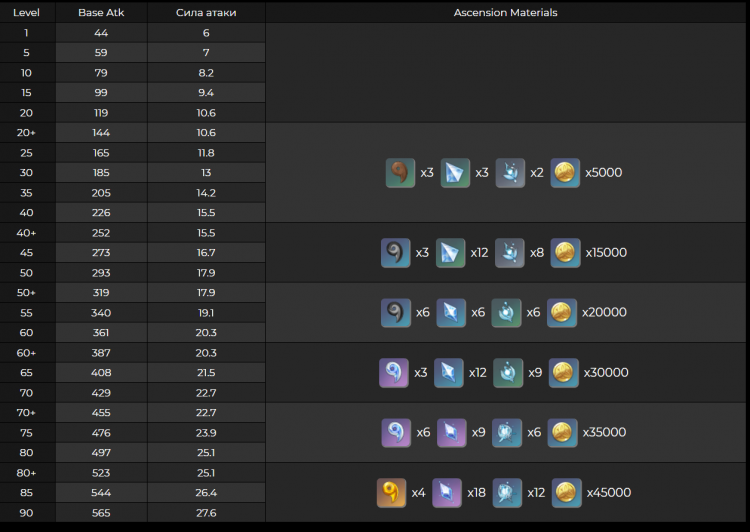Click the gold coin icon beside x30000

pos(564,372)
